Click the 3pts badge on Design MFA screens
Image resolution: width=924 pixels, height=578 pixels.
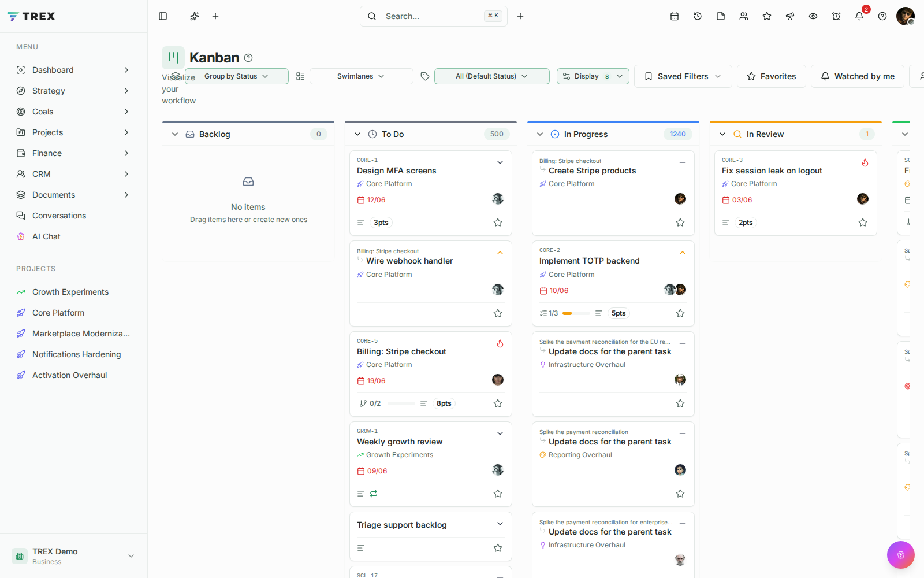point(381,223)
